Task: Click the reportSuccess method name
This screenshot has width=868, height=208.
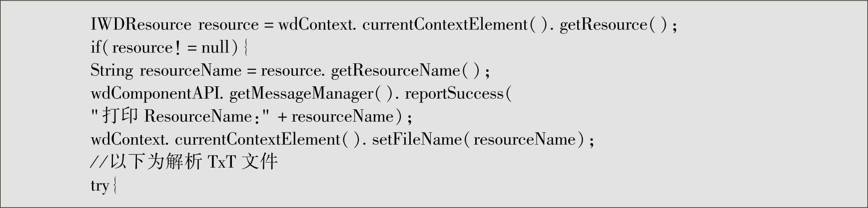Action: coord(454,93)
